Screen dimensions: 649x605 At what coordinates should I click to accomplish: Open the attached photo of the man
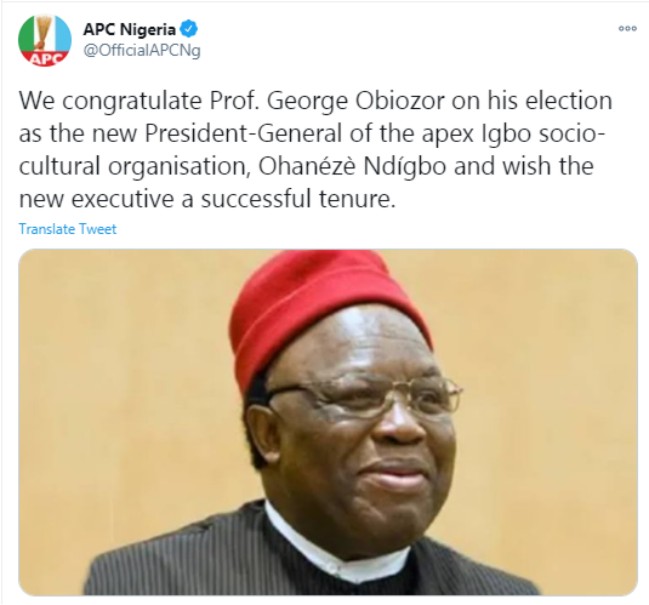pos(328,422)
